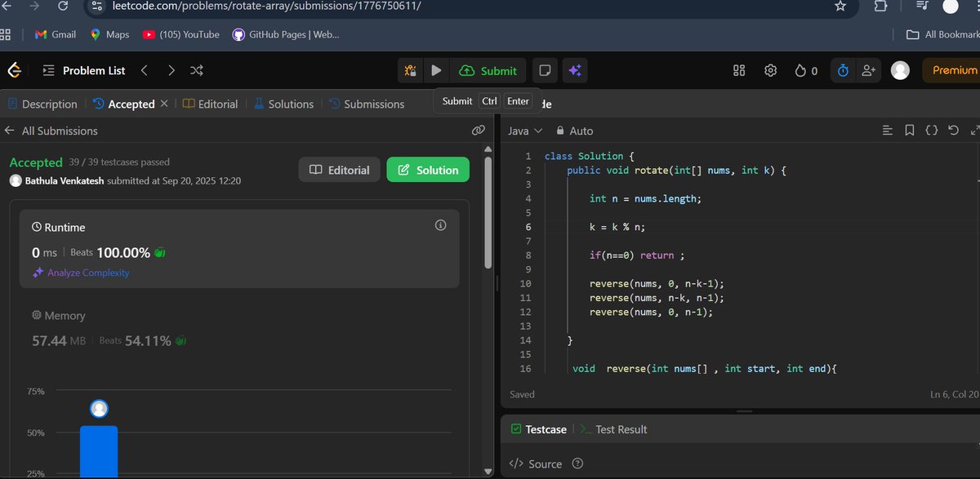This screenshot has width=980, height=479.
Task: Run code with the play button
Action: pyautogui.click(x=436, y=71)
